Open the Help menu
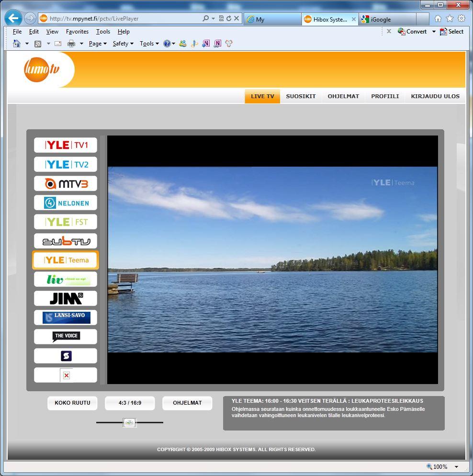The height and width of the screenshot is (476, 473). pos(124,32)
